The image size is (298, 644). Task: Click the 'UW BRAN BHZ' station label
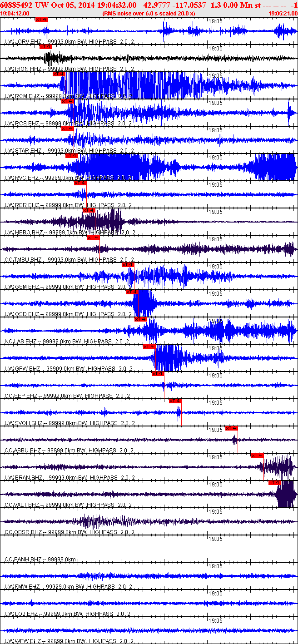pos(24,478)
